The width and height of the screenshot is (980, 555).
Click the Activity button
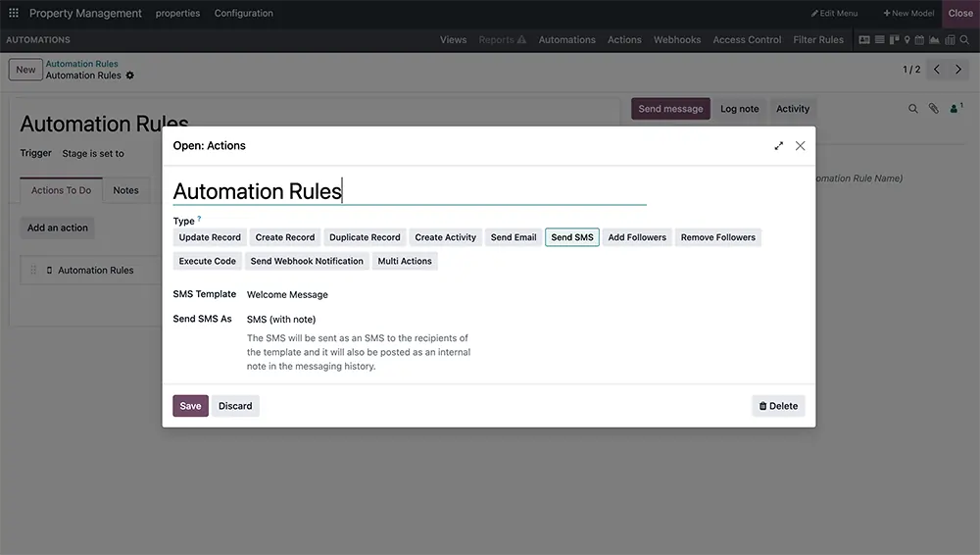click(793, 109)
